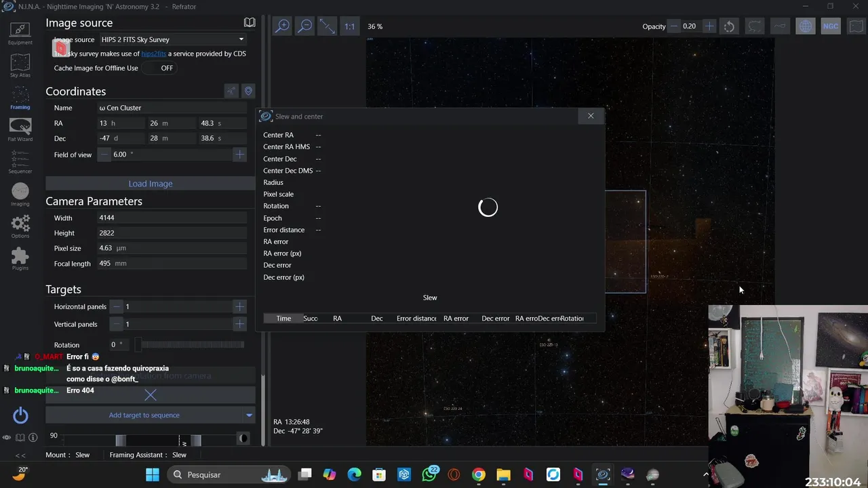Click the rotate refresh icon in toolbar
868x488 pixels.
click(729, 26)
